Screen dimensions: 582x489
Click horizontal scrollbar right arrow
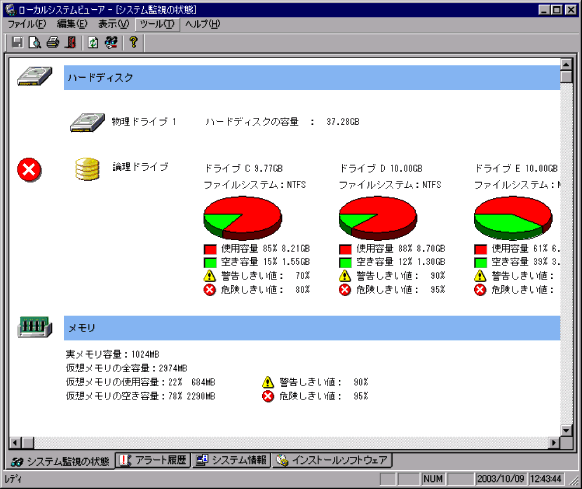(x=554, y=443)
